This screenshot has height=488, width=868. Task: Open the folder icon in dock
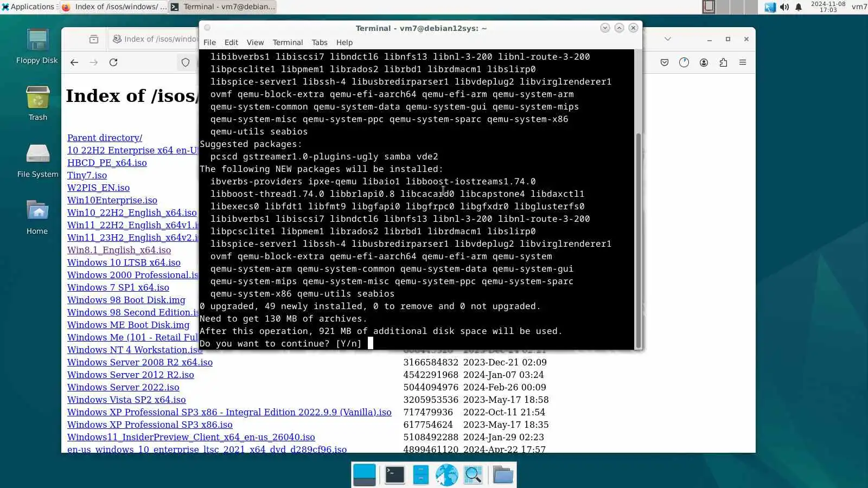503,475
